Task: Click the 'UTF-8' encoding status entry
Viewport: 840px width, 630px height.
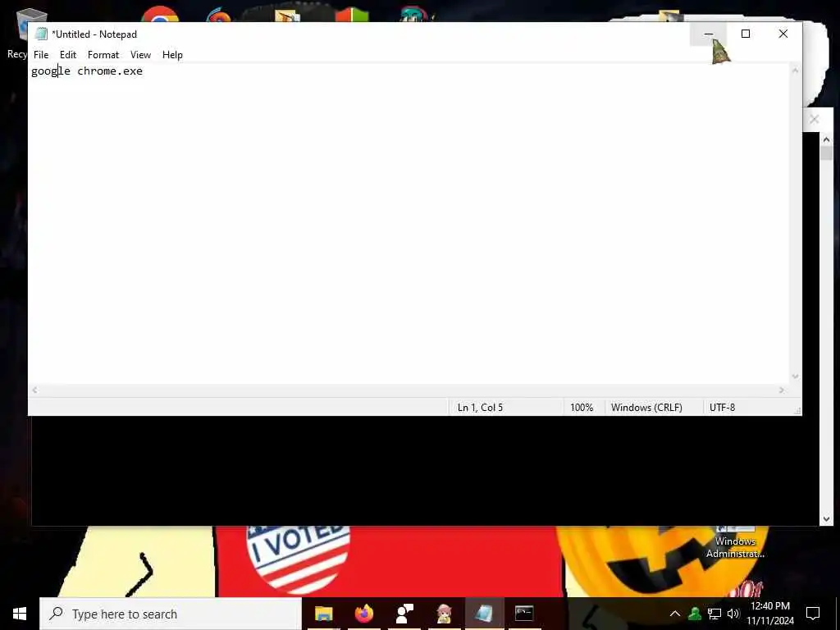Action: (x=722, y=408)
